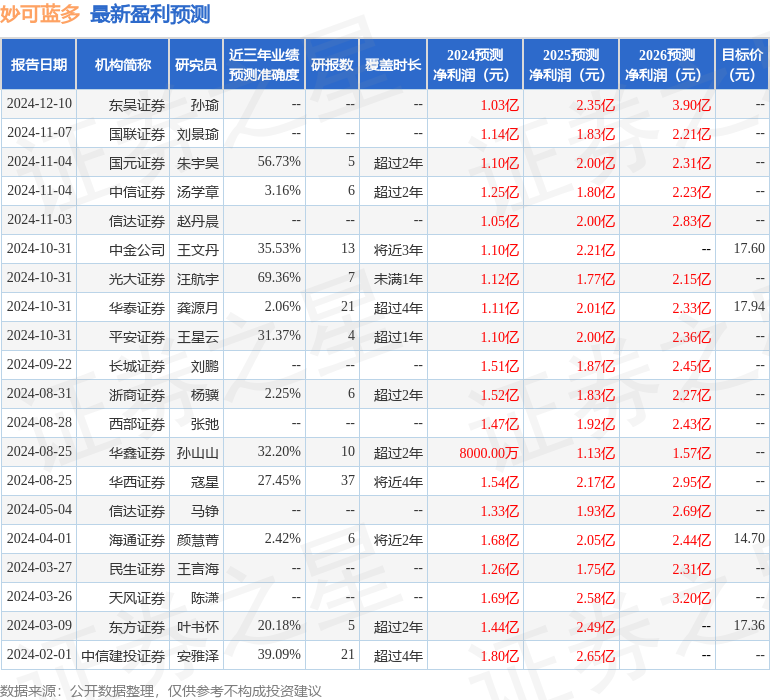
Task: Click institution 中金公司
Action: tap(137, 250)
